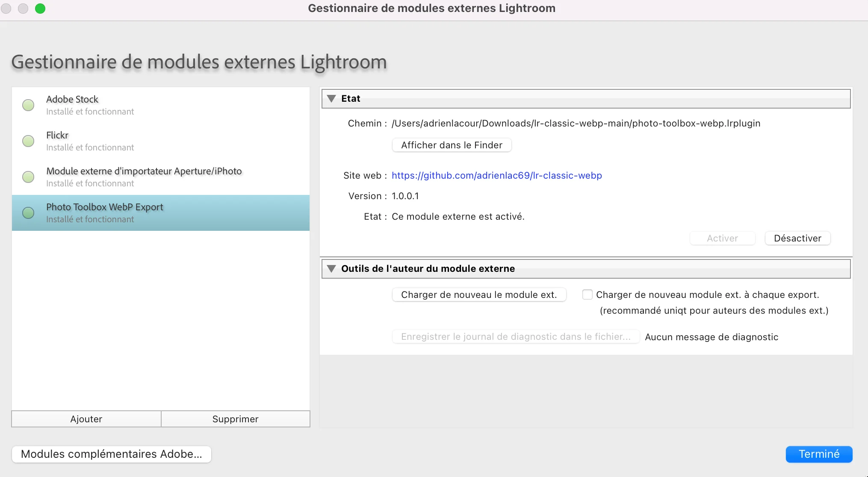
Task: Open Modules complémentaires Adobe
Action: [111, 454]
